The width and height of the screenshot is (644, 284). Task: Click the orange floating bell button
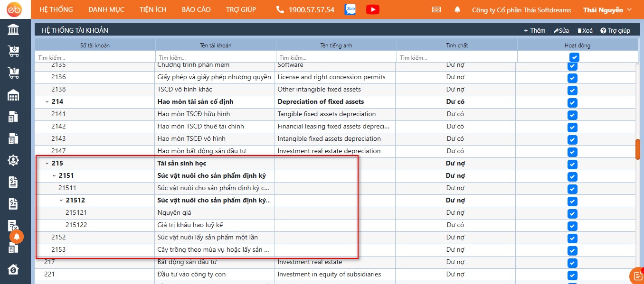click(17, 236)
